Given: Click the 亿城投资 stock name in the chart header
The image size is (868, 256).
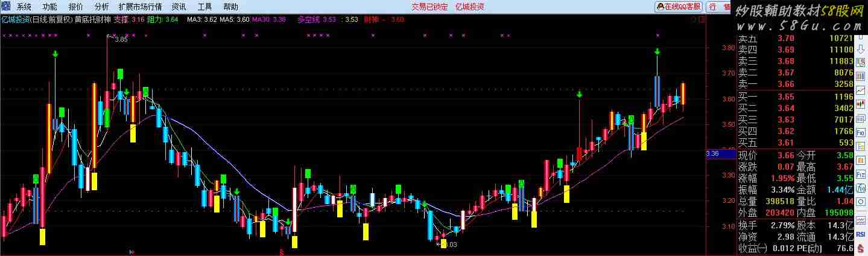Looking at the screenshot, I should point(15,19).
